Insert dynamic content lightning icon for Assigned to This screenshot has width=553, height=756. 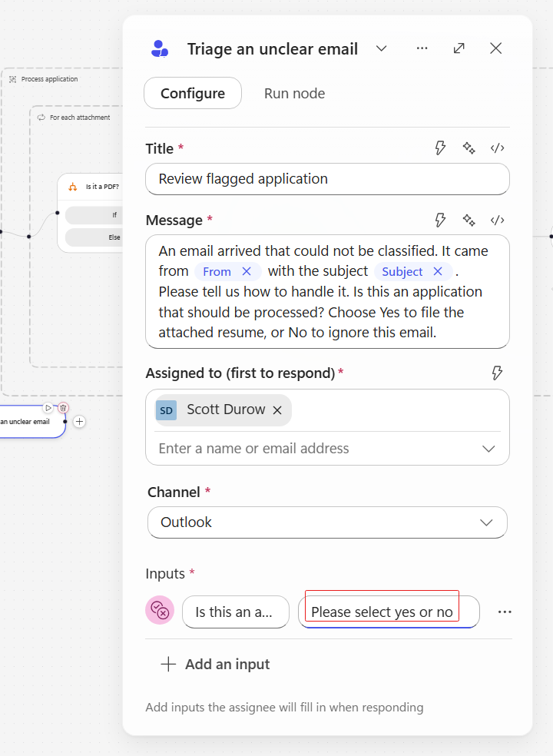[x=497, y=373]
